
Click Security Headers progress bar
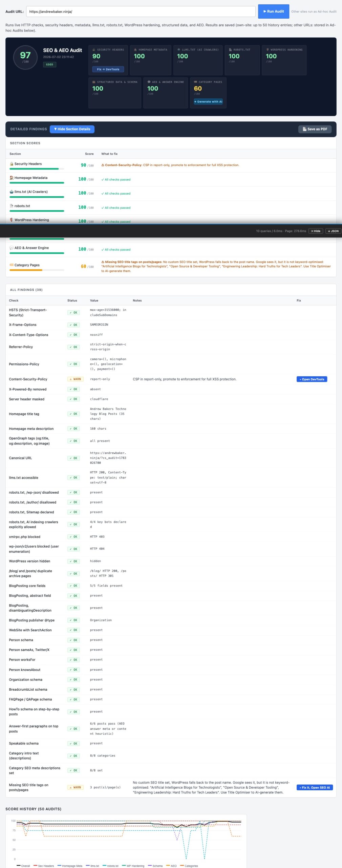click(x=37, y=169)
